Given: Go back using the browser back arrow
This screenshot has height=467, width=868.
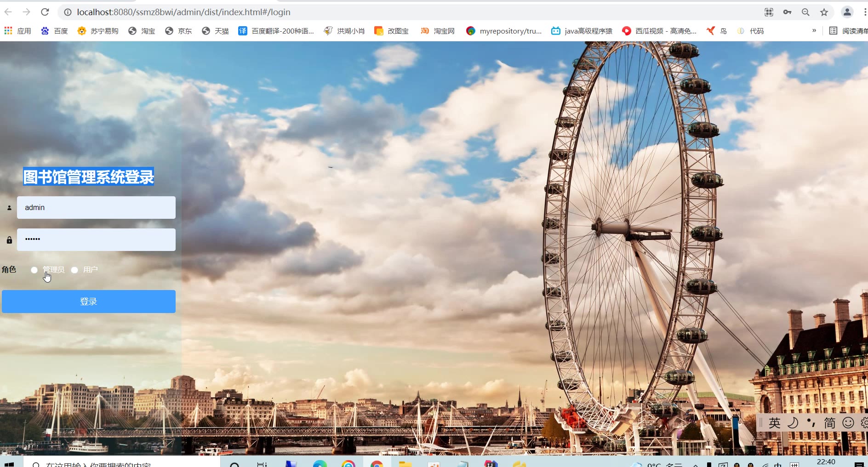Looking at the screenshot, I should (x=8, y=12).
